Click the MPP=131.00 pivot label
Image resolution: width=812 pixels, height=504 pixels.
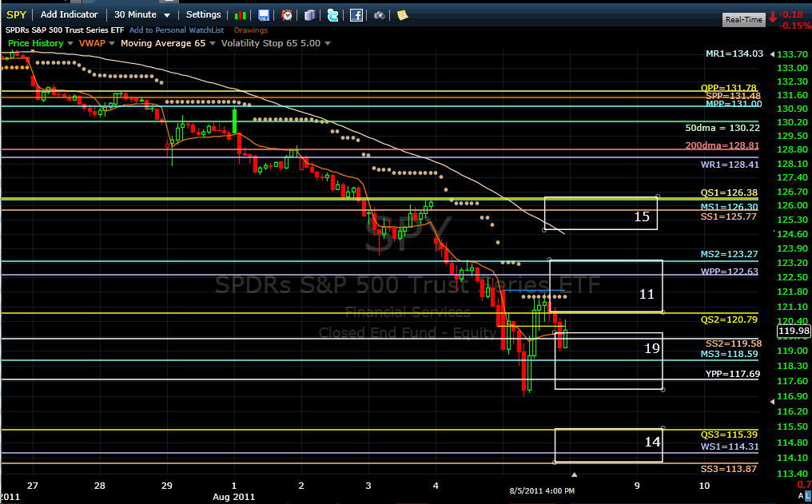point(734,104)
